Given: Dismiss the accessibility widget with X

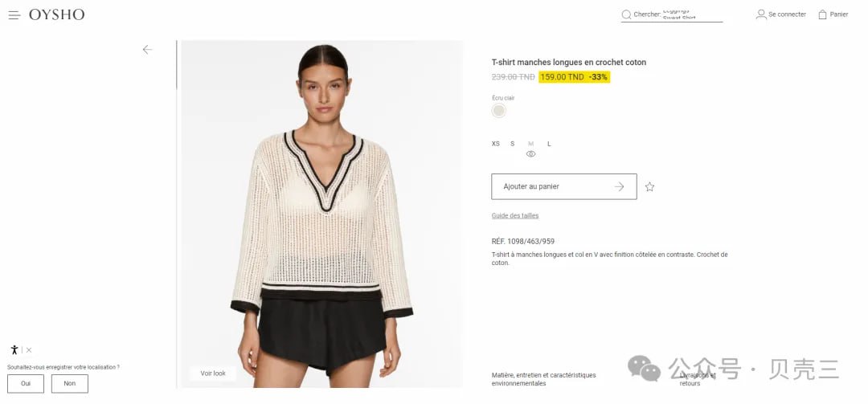Looking at the screenshot, I should [29, 350].
